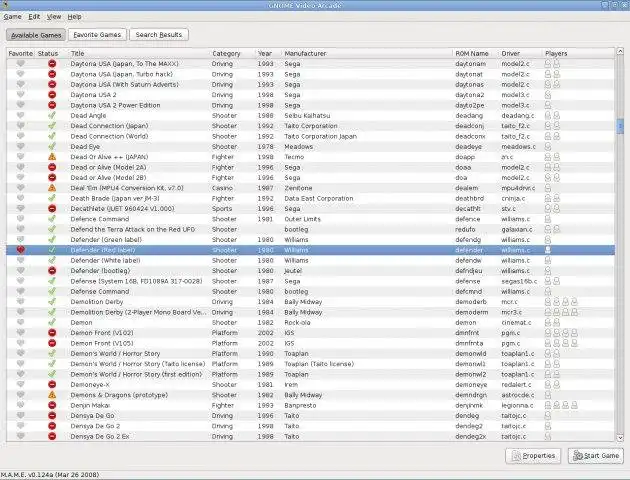
Task: Click players icon in Defend the Terra Attack row
Action: tap(552, 229)
